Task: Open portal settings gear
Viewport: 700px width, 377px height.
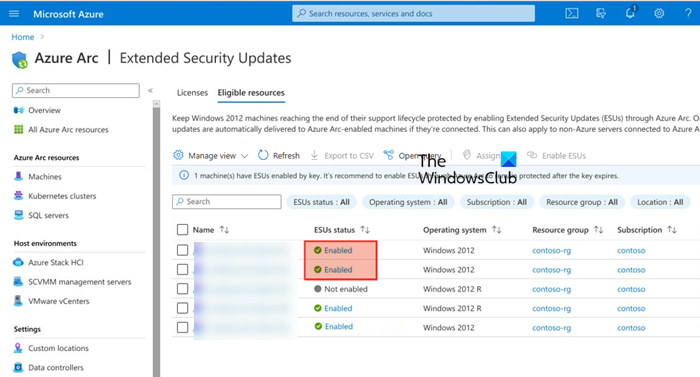Action: [659, 13]
